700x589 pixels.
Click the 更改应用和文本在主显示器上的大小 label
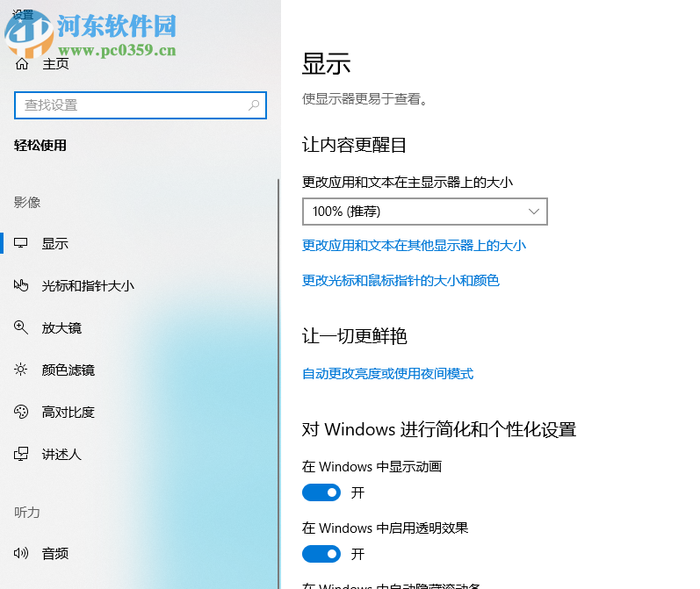pos(408,182)
